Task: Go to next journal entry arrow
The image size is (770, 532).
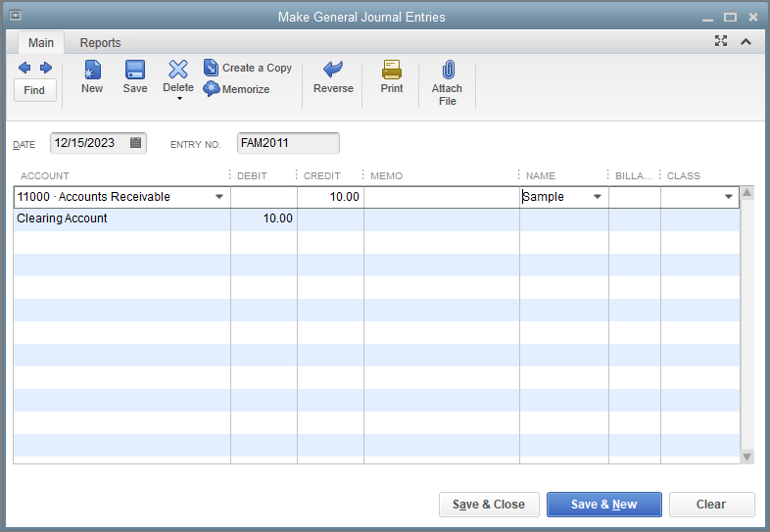Action: point(46,68)
